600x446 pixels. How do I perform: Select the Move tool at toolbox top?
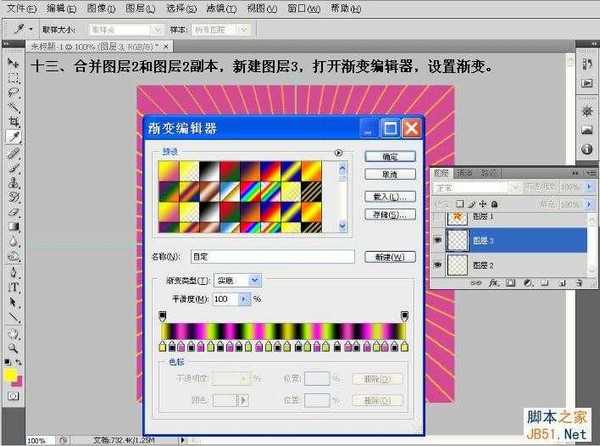click(14, 59)
